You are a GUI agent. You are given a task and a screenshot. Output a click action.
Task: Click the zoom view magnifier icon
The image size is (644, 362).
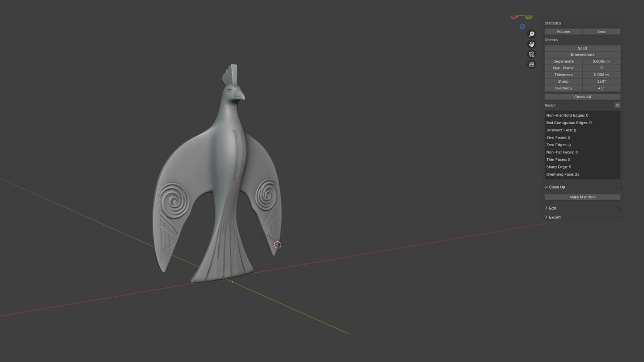point(531,34)
